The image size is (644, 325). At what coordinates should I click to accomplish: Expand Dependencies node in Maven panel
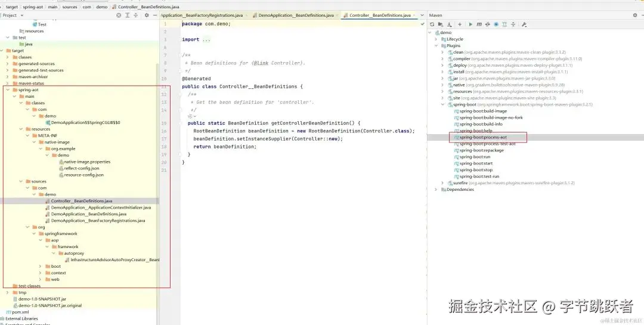[x=436, y=190]
